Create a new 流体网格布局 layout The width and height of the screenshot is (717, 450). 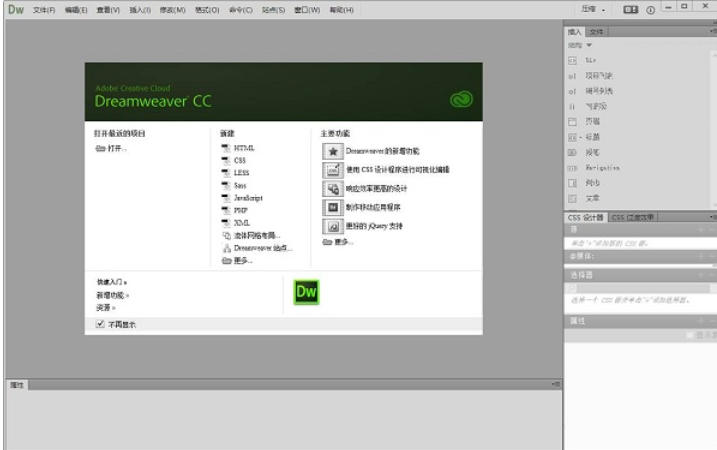251,236
